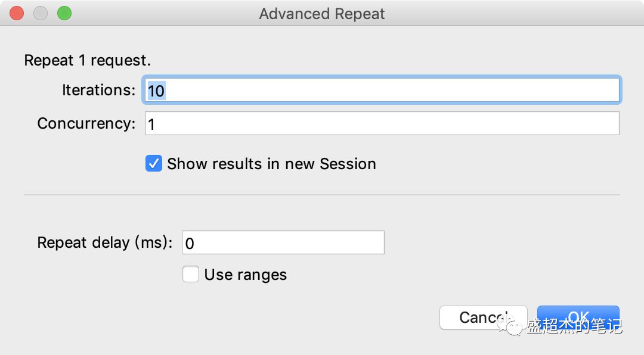Click the Repeat delay (ms) label
The height and width of the screenshot is (355, 644).
tap(105, 243)
